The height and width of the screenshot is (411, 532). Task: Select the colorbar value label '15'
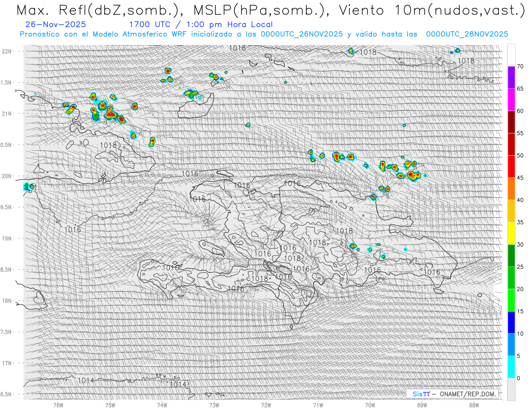tap(520, 311)
